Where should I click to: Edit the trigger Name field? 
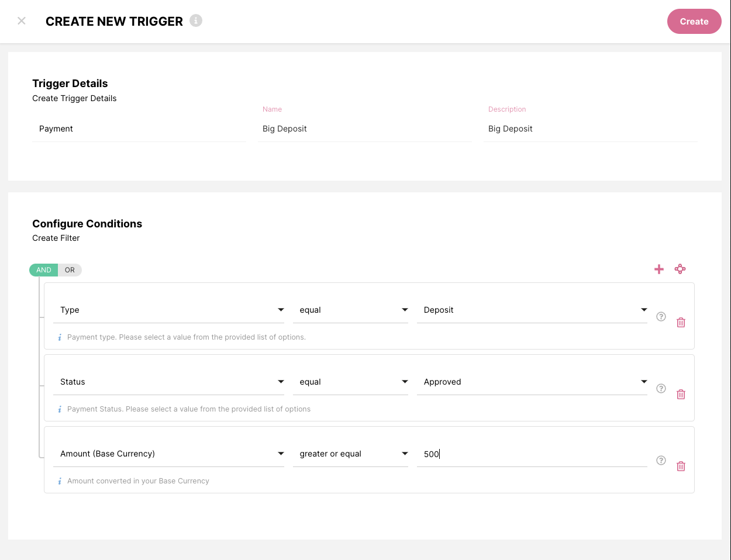[x=364, y=129]
